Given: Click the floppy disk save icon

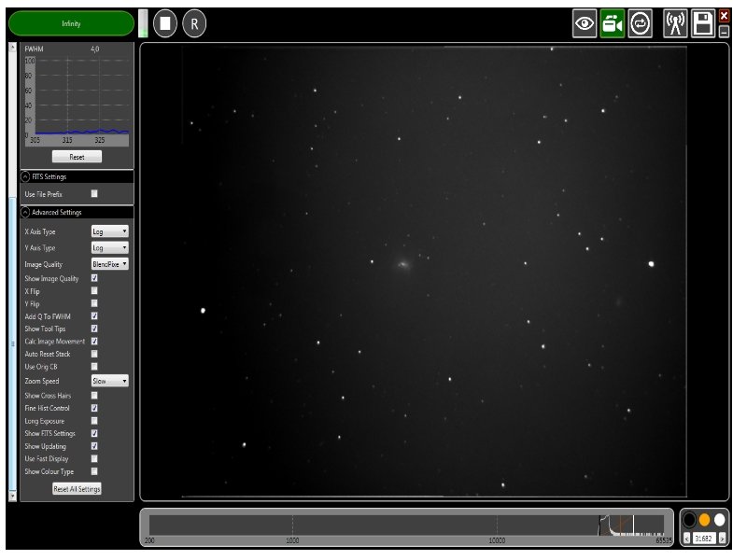Looking at the screenshot, I should point(703,23).
